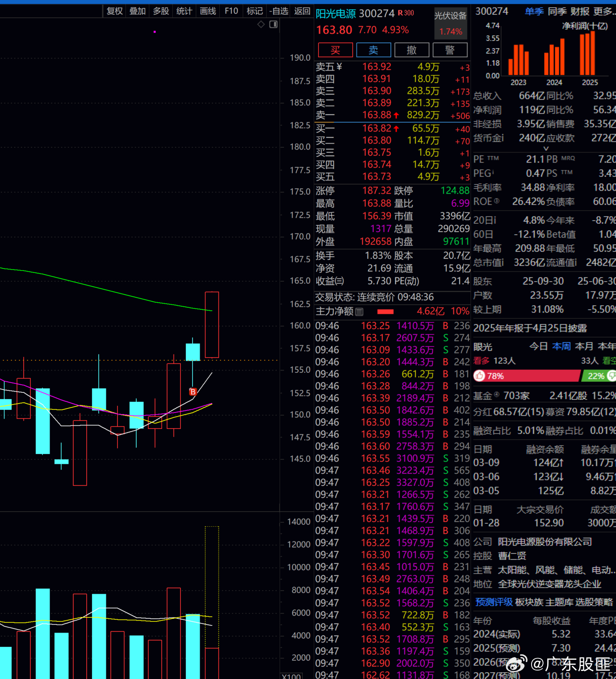Image resolution: width=616 pixels, height=679 pixels.
Task: Select the 画线 drawing tools
Action: click(208, 11)
